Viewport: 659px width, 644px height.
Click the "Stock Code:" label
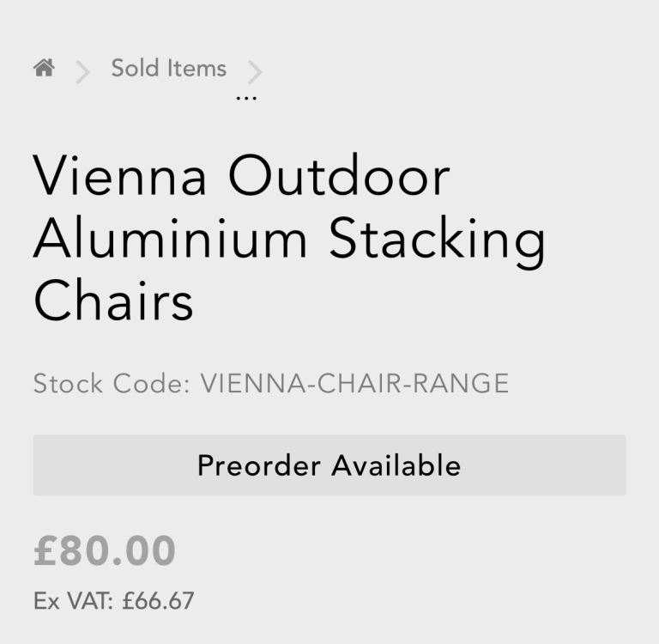pos(112,383)
